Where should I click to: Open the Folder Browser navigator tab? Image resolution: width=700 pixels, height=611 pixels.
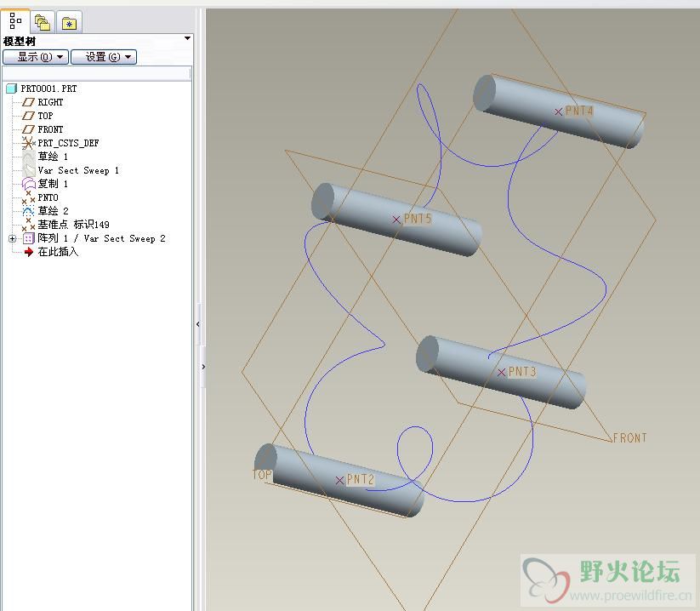43,22
